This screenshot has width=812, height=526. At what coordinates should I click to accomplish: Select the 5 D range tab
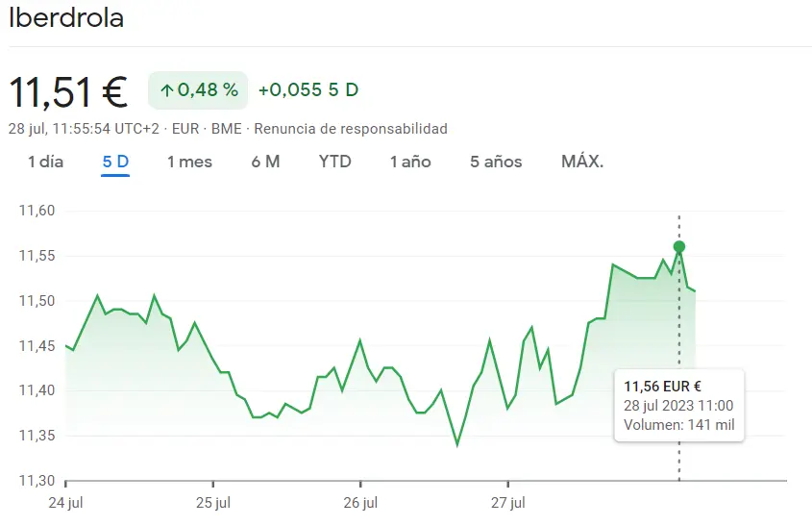[x=115, y=162]
